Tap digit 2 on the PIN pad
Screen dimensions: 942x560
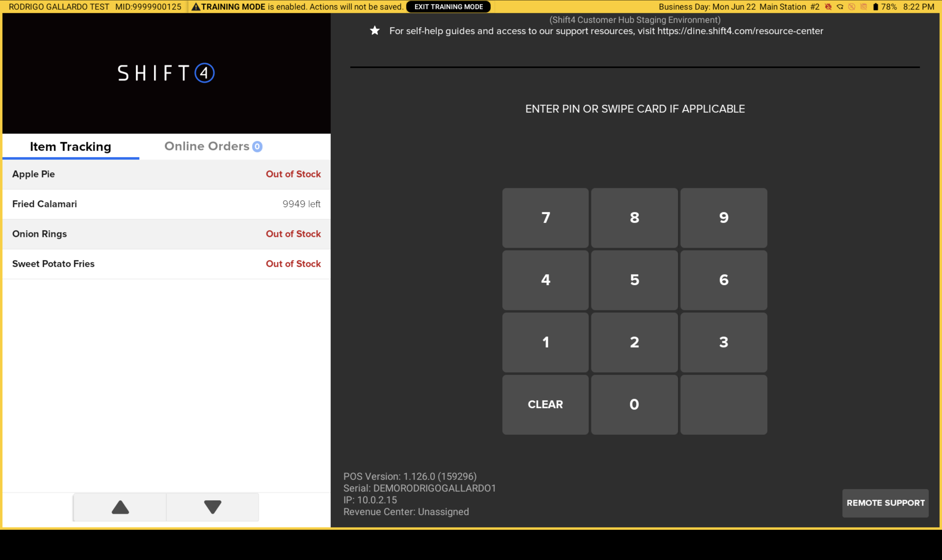[x=635, y=342]
